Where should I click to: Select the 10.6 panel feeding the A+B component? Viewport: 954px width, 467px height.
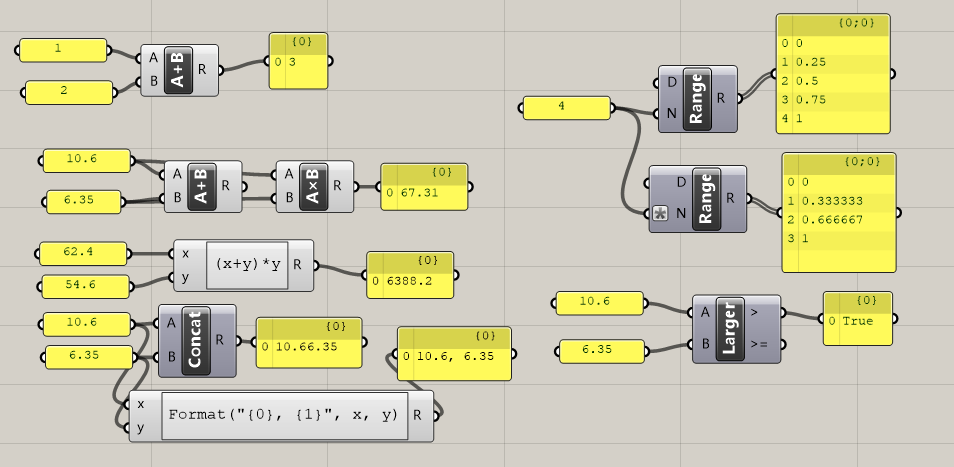[87, 161]
